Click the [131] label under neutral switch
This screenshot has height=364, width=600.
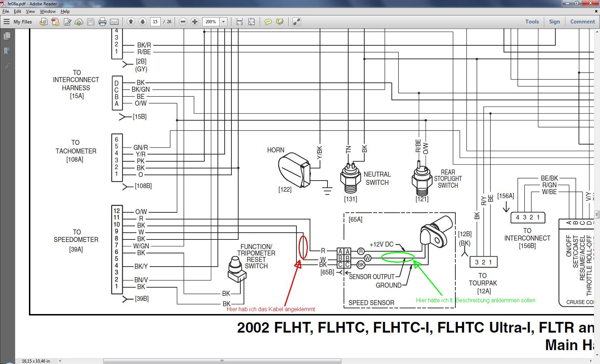click(350, 199)
